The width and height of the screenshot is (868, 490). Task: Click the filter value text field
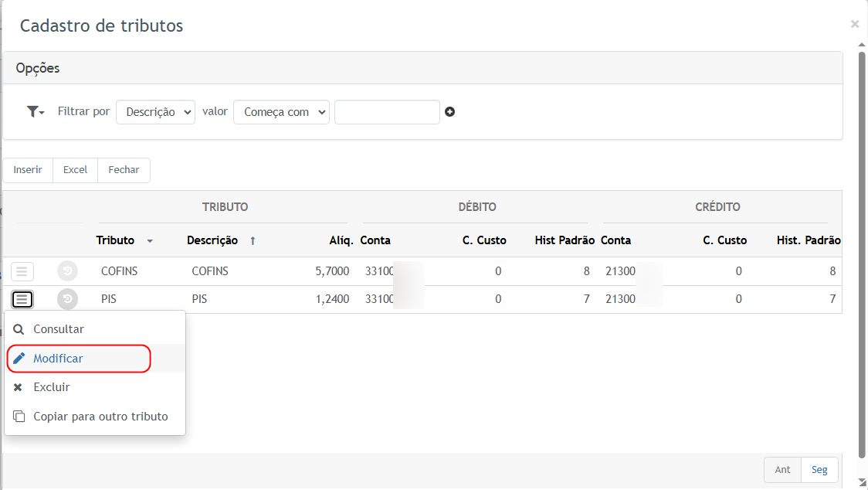(x=387, y=112)
